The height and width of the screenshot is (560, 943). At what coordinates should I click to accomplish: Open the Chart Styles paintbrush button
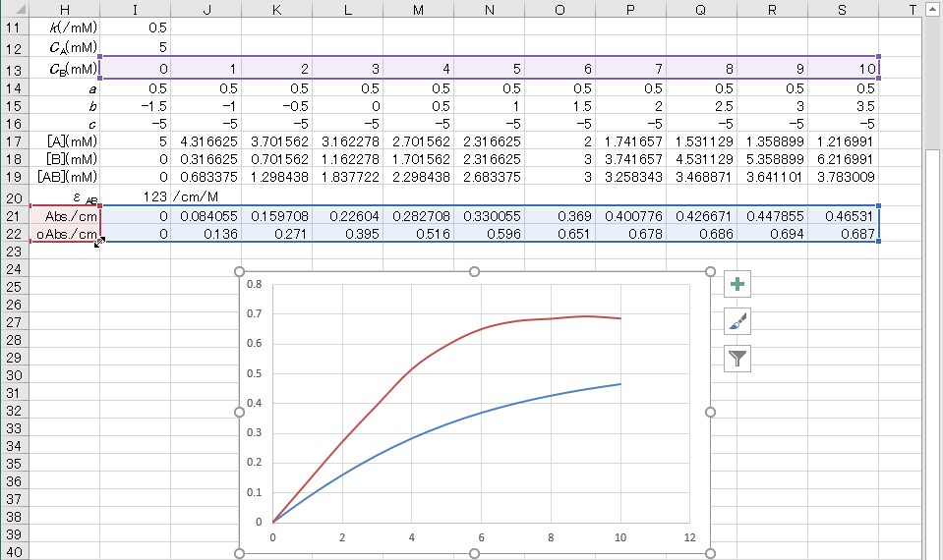737,321
